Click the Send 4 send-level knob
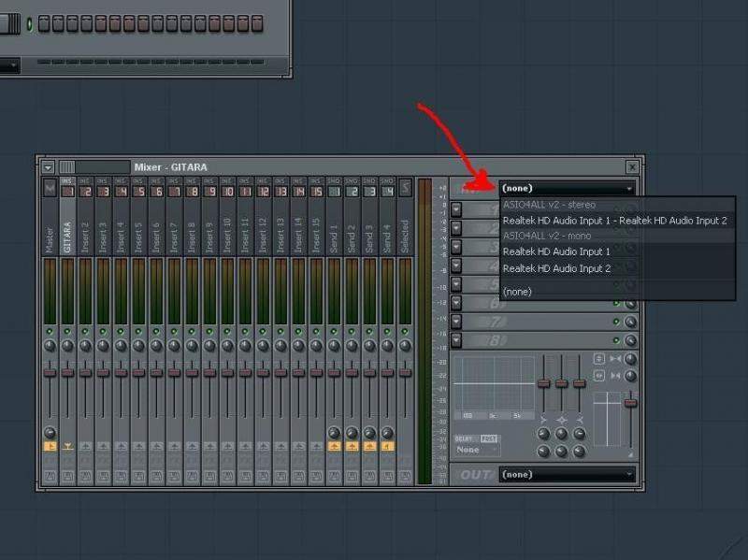 pos(387,433)
